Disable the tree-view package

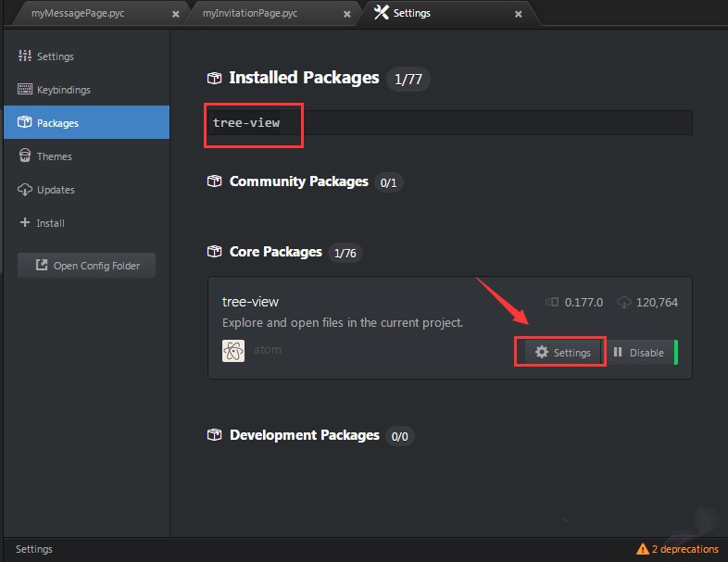pos(638,353)
